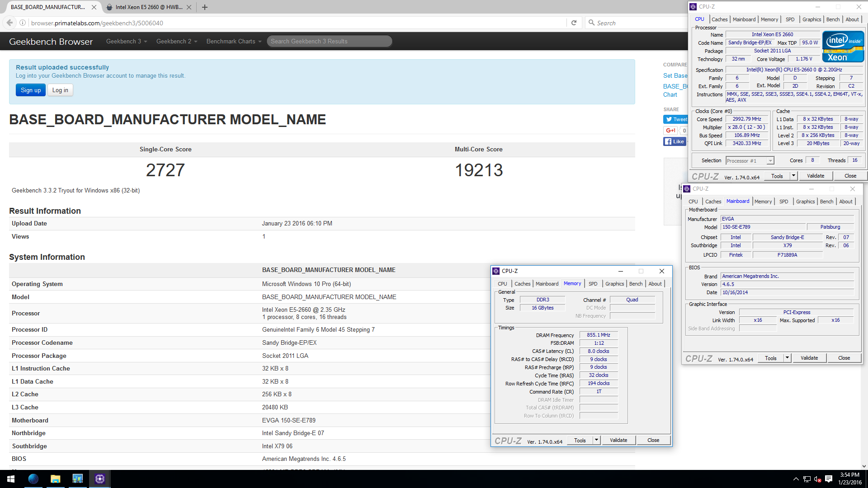Click the Log in button
868x488 pixels.
click(x=60, y=90)
